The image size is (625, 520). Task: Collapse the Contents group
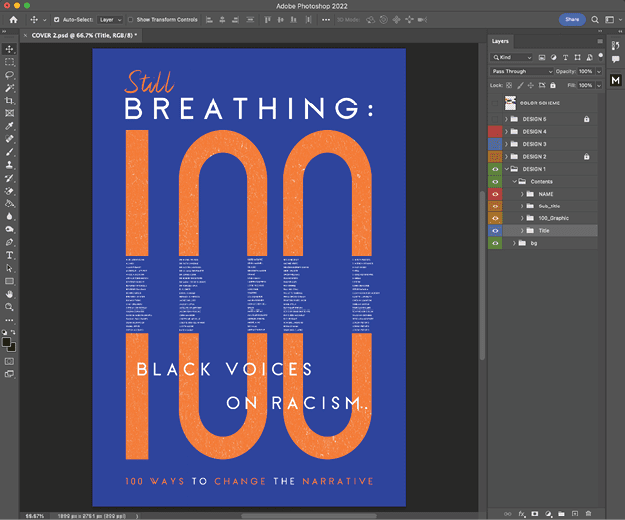[515, 182]
